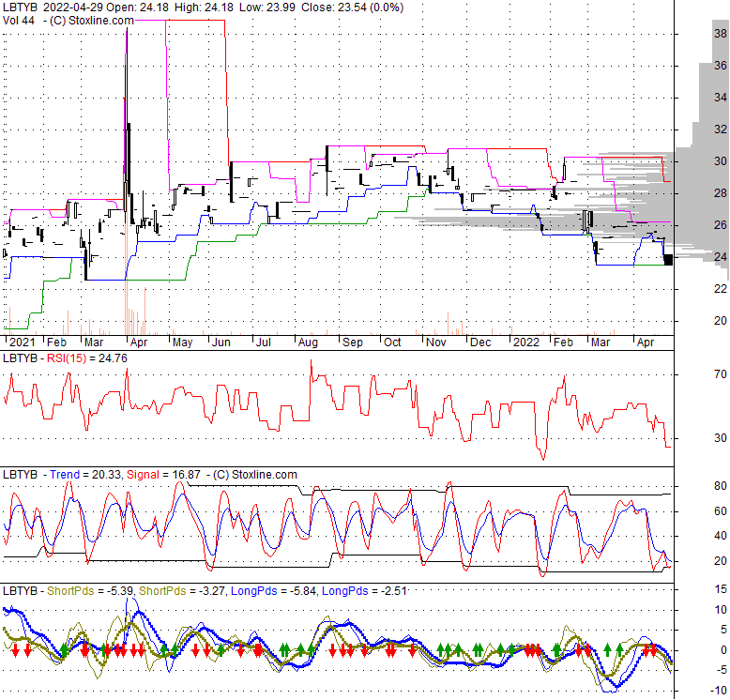Click the price axis label '24'
Viewport: 730px width, 700px height.
[721, 257]
